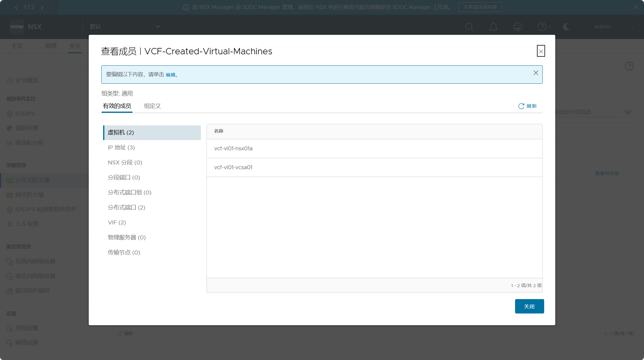Dismiss the blue edit info banner

pos(536,73)
